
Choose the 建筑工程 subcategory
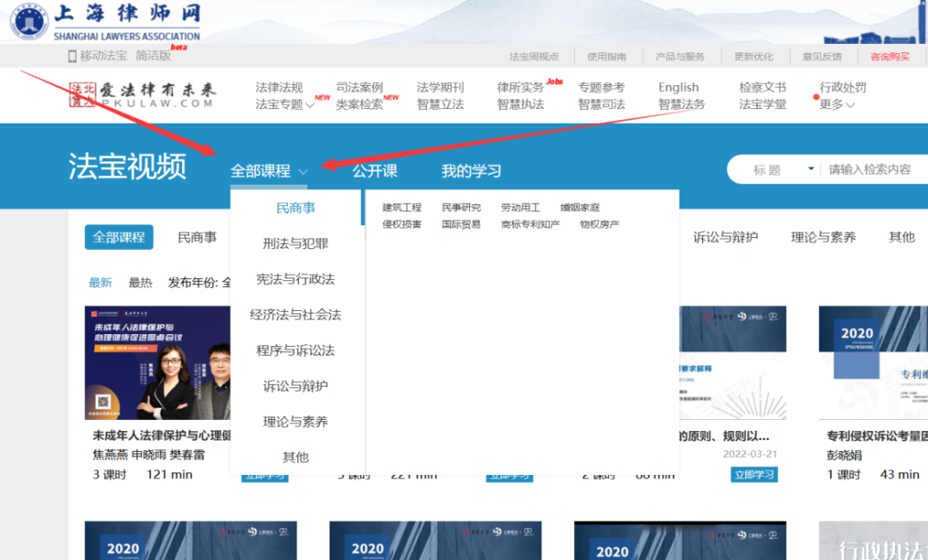[x=402, y=208]
